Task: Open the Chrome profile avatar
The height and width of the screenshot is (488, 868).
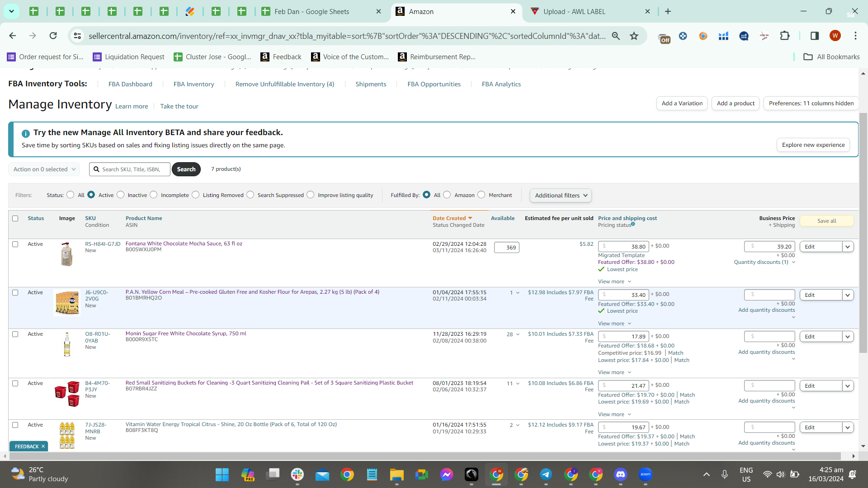Action: pos(835,36)
